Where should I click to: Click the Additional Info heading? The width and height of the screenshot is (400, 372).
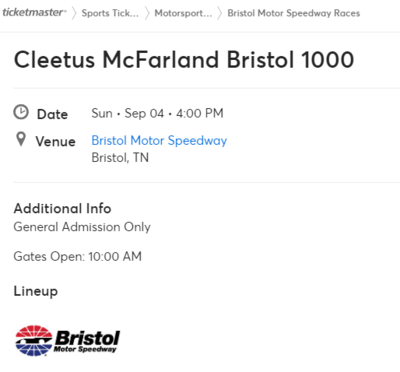(x=62, y=208)
